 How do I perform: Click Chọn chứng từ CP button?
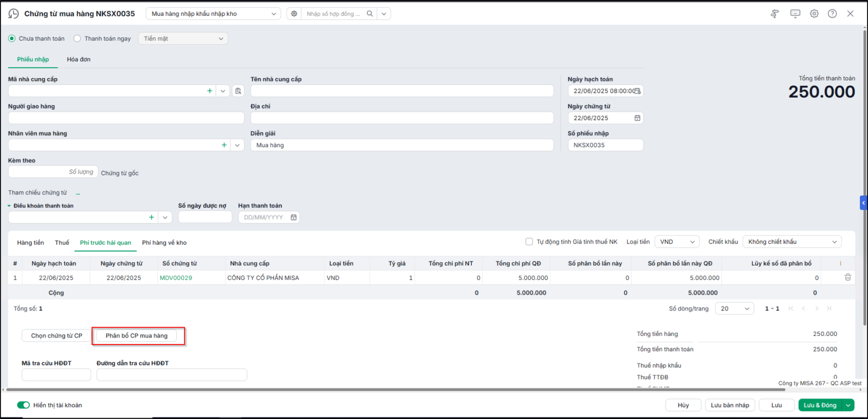tap(56, 335)
